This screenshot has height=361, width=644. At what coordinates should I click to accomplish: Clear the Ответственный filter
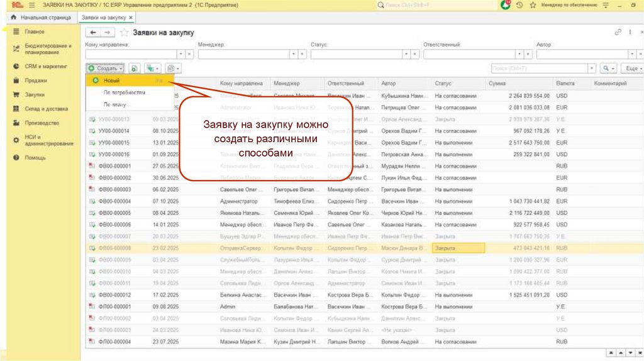528,54
